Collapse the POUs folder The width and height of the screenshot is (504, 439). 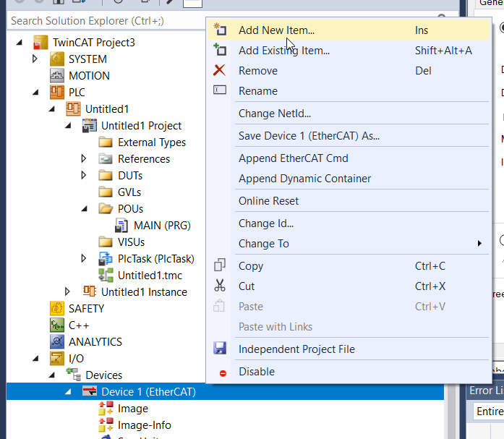click(84, 209)
